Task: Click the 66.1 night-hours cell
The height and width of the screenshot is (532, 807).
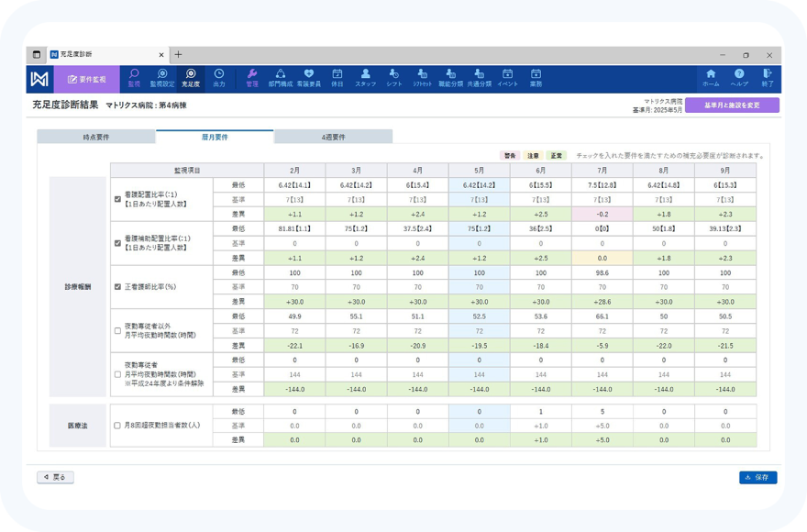Action: click(x=602, y=316)
